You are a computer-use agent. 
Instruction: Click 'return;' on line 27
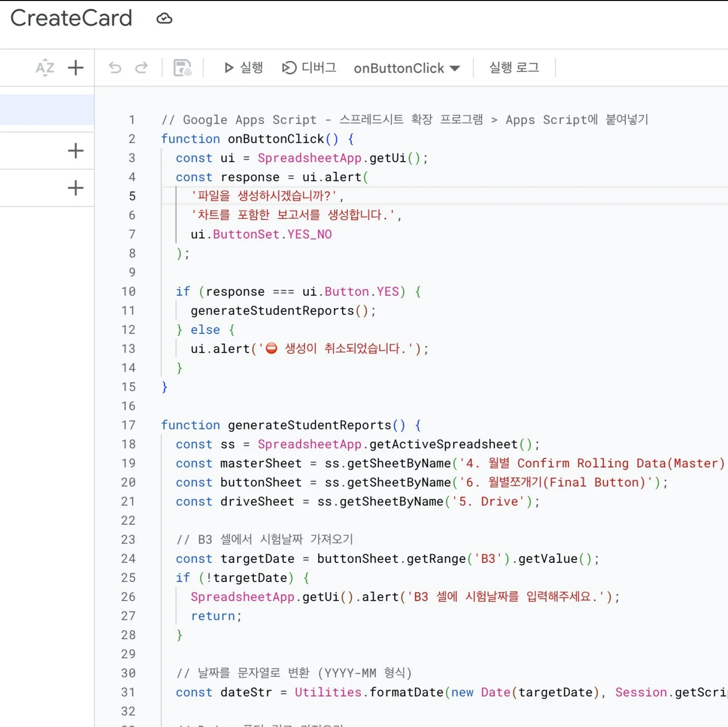216,616
